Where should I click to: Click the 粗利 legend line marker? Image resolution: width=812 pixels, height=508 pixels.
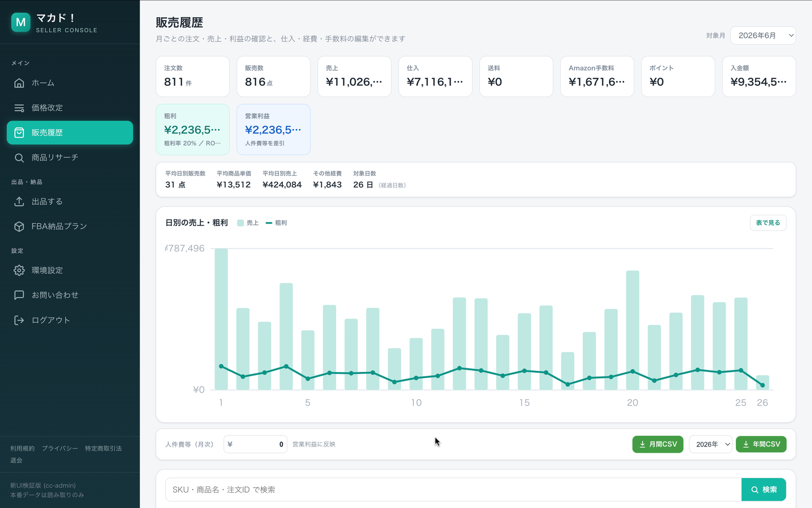pos(269,223)
